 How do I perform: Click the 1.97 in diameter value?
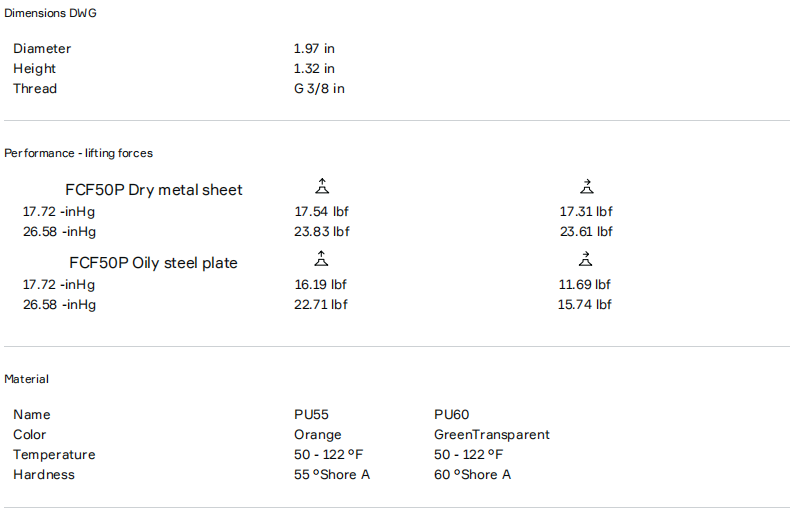314,49
